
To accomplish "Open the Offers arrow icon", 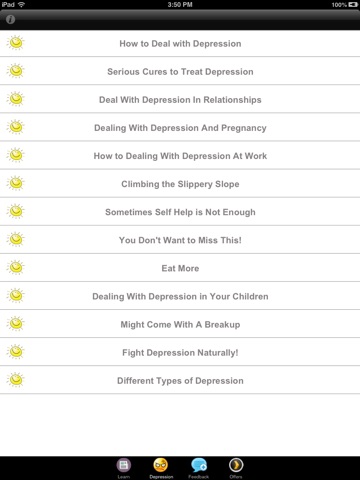I will [236, 465].
